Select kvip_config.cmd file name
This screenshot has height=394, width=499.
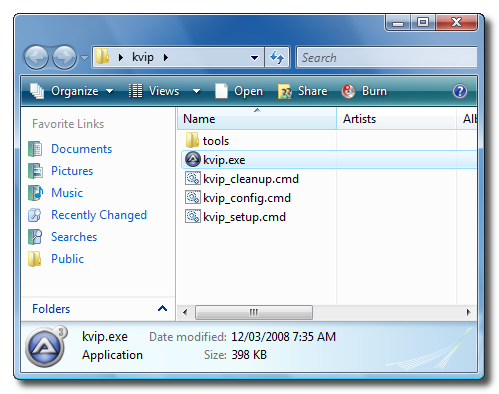[247, 198]
